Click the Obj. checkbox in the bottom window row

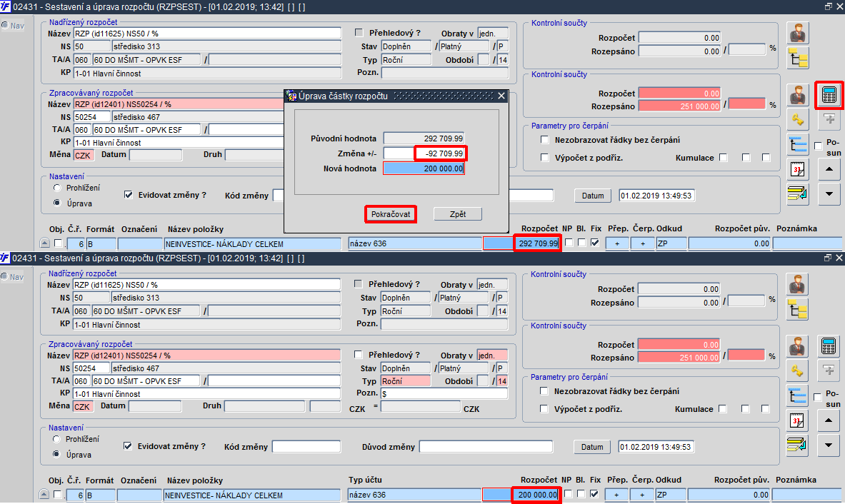click(x=58, y=494)
